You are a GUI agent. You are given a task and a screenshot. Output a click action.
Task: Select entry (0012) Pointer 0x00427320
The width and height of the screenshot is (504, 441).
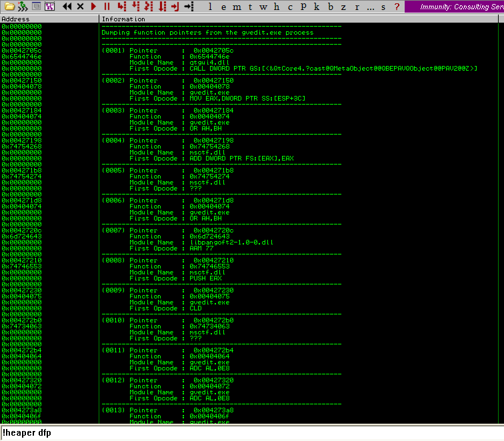coord(168,380)
